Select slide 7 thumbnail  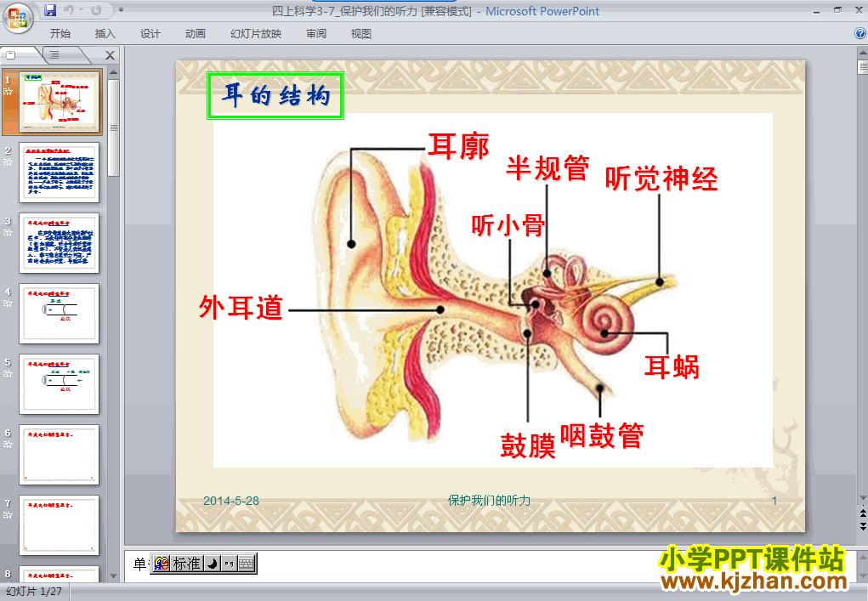click(x=60, y=525)
